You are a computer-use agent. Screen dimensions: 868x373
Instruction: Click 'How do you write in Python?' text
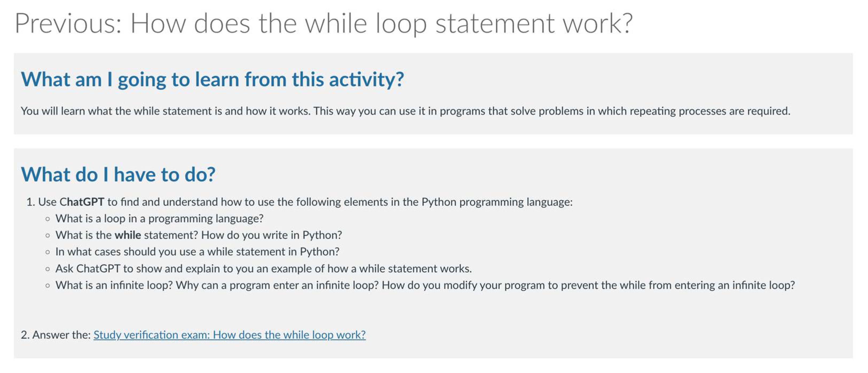tap(271, 235)
